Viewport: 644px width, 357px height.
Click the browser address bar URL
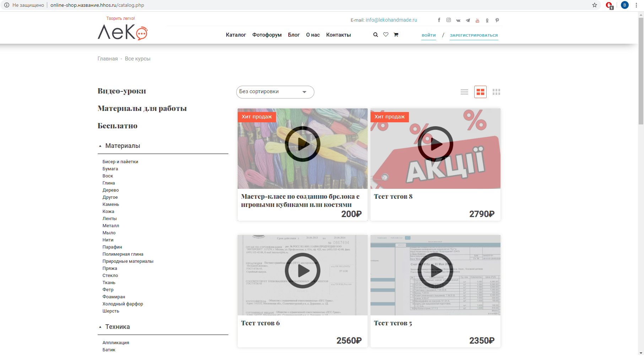pyautogui.click(x=97, y=5)
